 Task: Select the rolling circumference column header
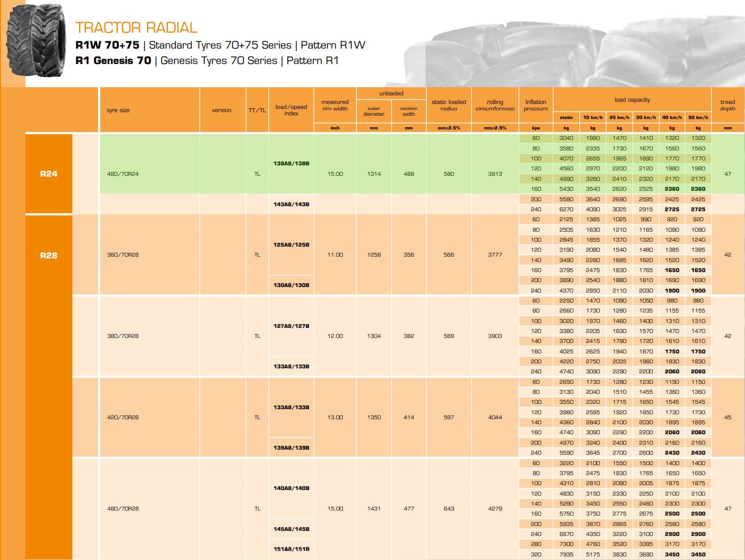coord(495,105)
